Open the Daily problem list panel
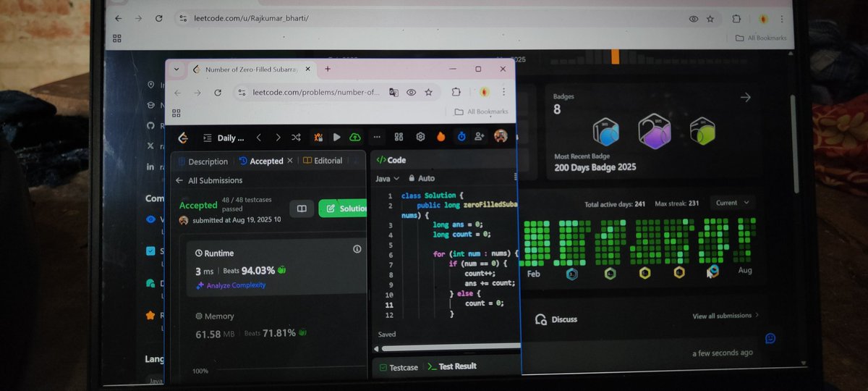 pos(224,138)
